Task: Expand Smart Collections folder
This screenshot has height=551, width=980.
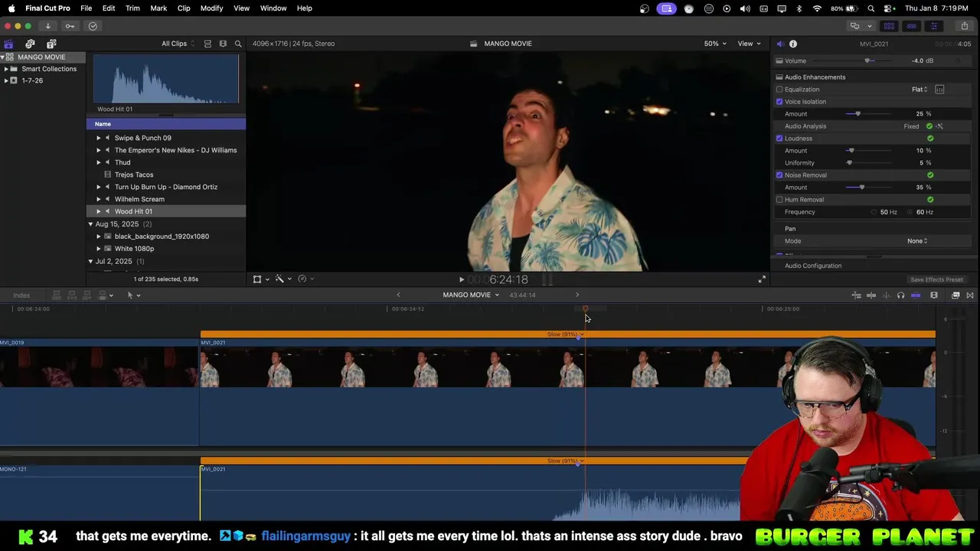Action: click(6, 69)
